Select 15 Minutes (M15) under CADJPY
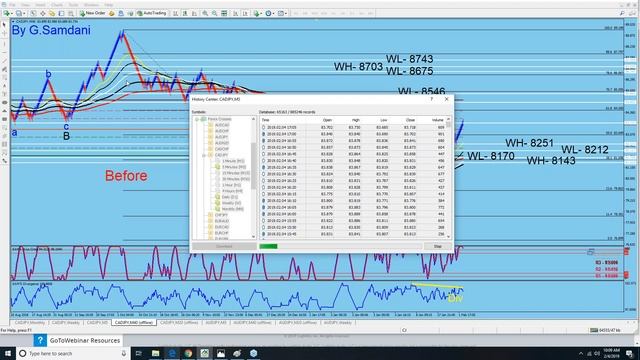Screen dimensions: 640x360 coord(236,173)
